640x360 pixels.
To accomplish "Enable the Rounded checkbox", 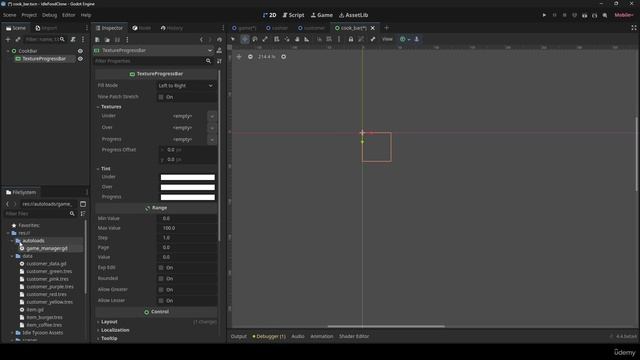I will pyautogui.click(x=161, y=279).
